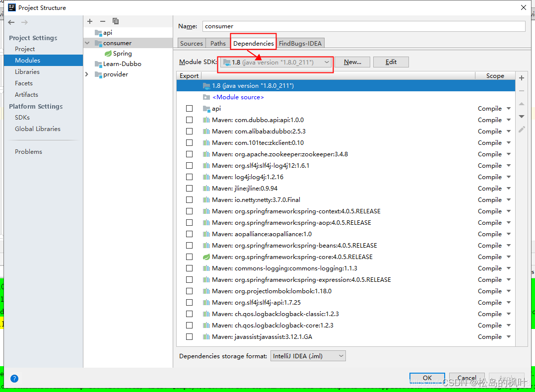Open the FindBugs-IDEA tab
Screen dimensions: 535x392
pos(300,43)
